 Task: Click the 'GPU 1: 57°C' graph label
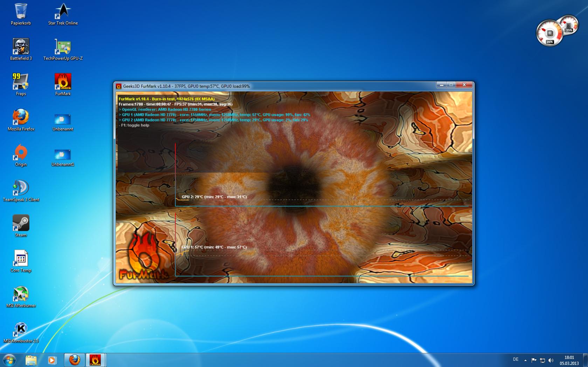coord(214,247)
